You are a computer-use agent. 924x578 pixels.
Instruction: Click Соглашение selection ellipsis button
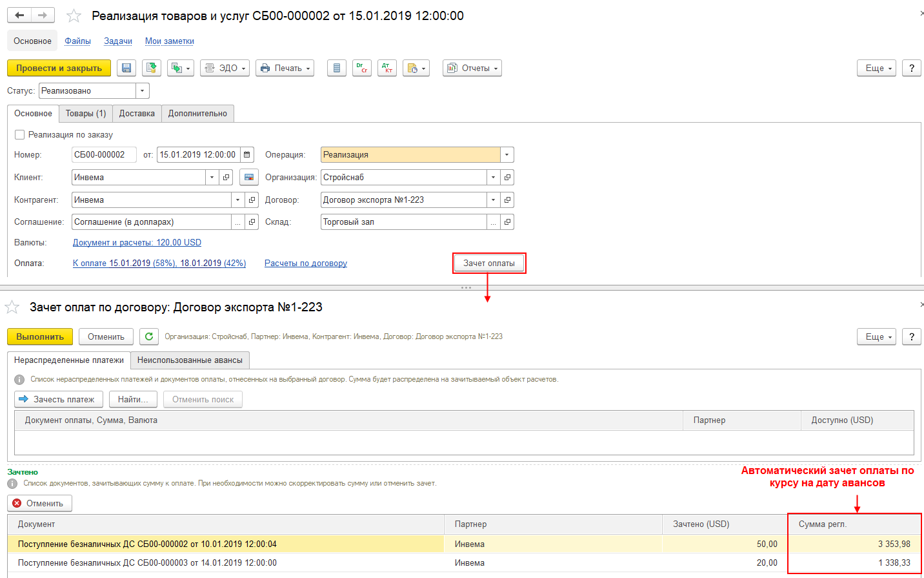(238, 222)
